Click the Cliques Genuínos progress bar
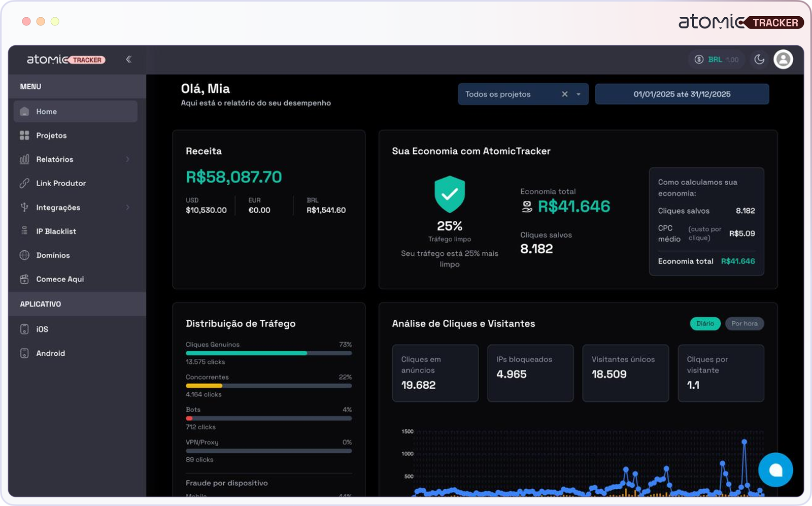The image size is (812, 506). click(x=268, y=353)
